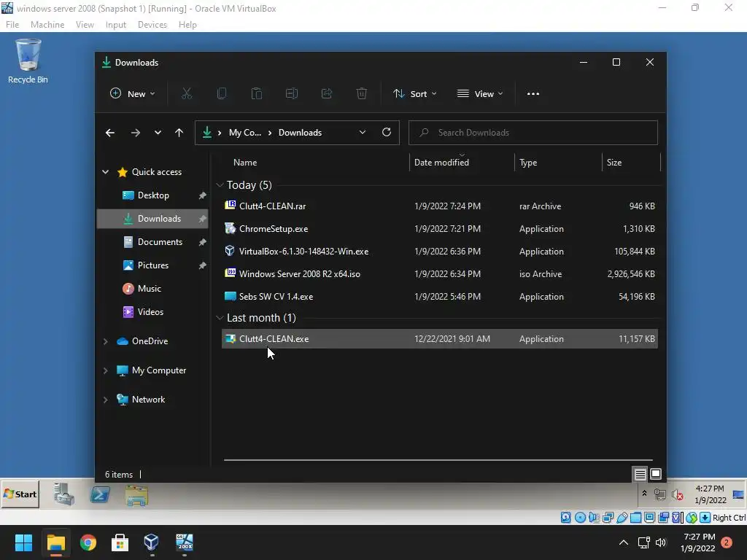Select Pictures in Quick access

152,265
